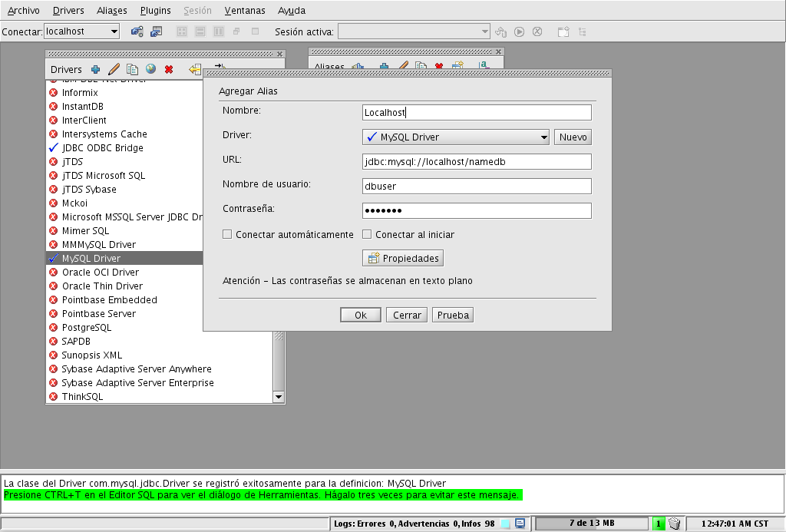Click the Logs summary text in status bar
This screenshot has width=786, height=532.
pos(414,524)
